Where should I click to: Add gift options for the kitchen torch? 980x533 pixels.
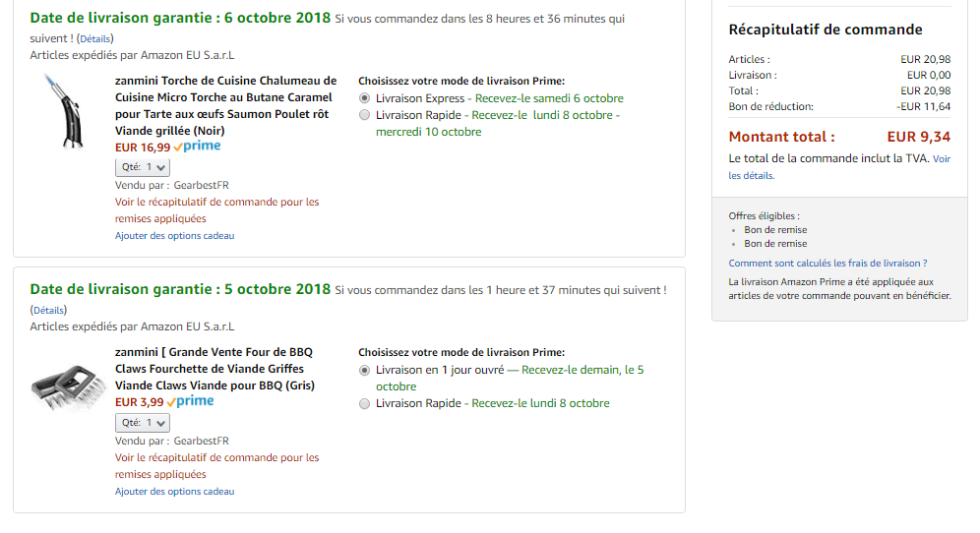pos(174,236)
